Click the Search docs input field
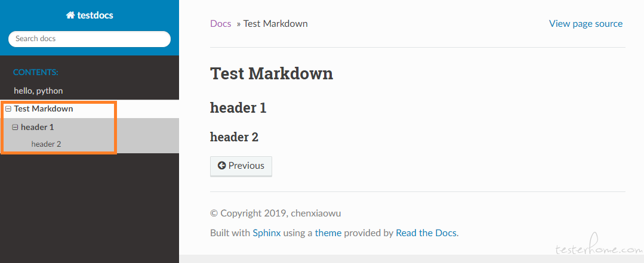This screenshot has width=644, height=263. (90, 39)
